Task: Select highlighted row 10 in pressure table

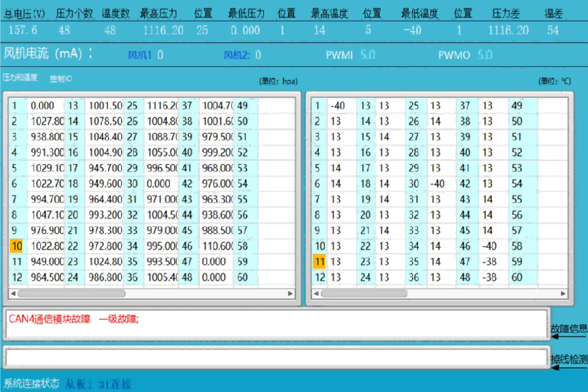Action: [x=15, y=246]
